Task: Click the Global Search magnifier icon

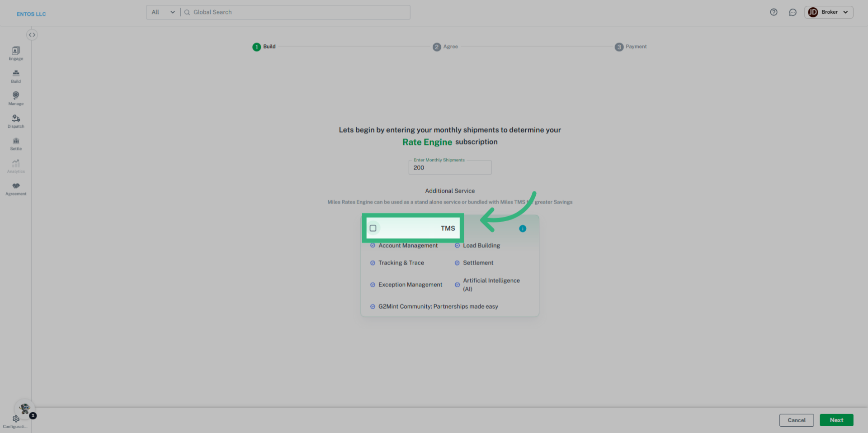Action: [187, 12]
